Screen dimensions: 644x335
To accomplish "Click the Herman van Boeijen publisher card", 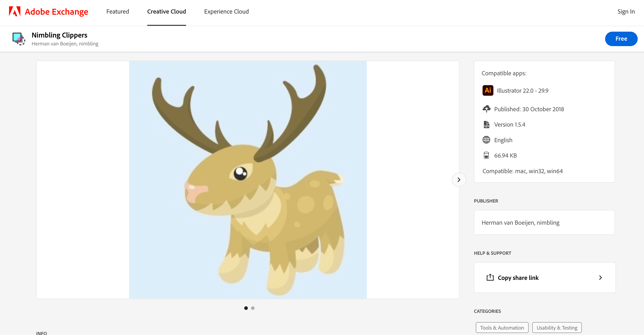I will point(544,222).
